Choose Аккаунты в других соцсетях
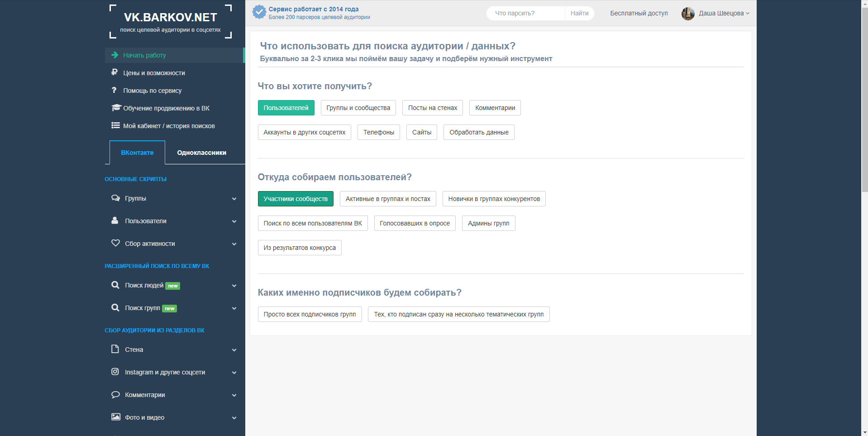This screenshot has height=436, width=868. 305,132
